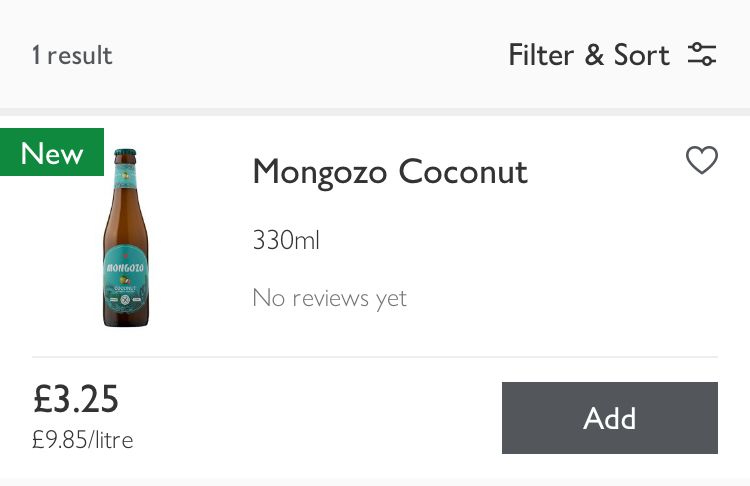The height and width of the screenshot is (486, 750).
Task: Click the £9.85/litre unit price
Action: point(83,439)
